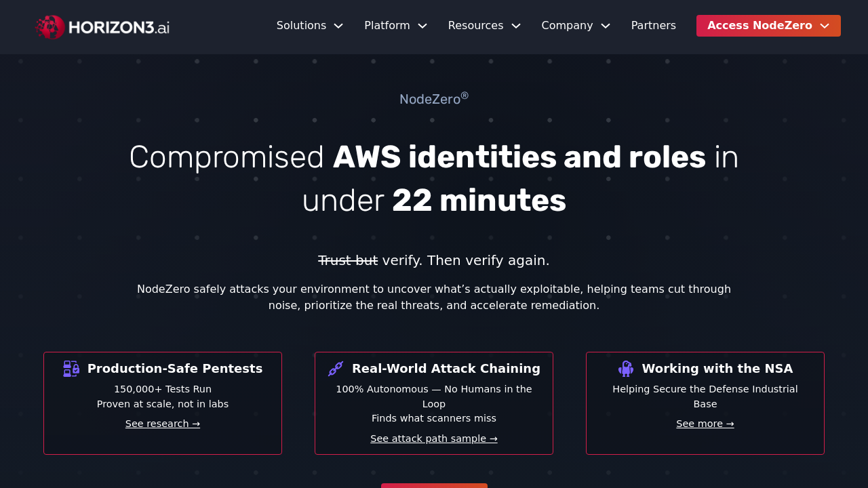
Task: Click the chevron beside Solutions
Action: [x=338, y=26]
